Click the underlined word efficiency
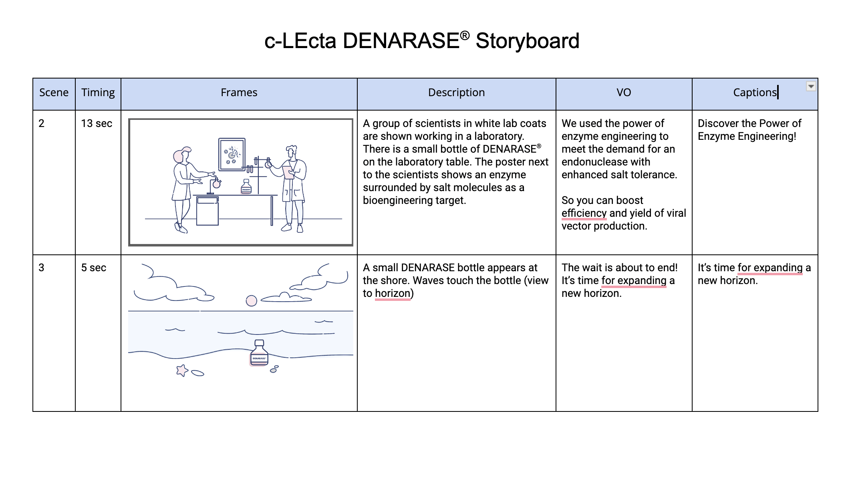This screenshot has width=842, height=504. point(584,213)
